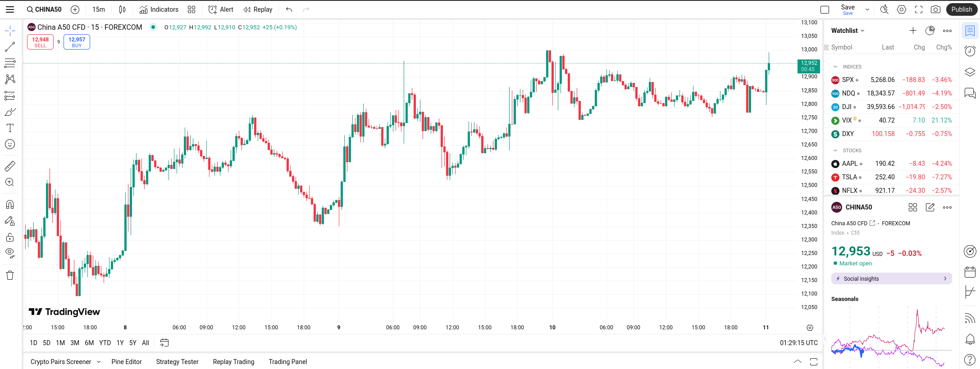Open chart scale settings gear
This screenshot has height=369, width=980.
click(x=810, y=328)
